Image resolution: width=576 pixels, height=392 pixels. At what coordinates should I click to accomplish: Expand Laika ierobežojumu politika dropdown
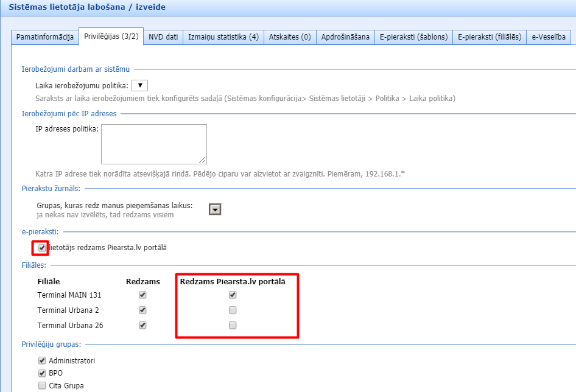139,86
